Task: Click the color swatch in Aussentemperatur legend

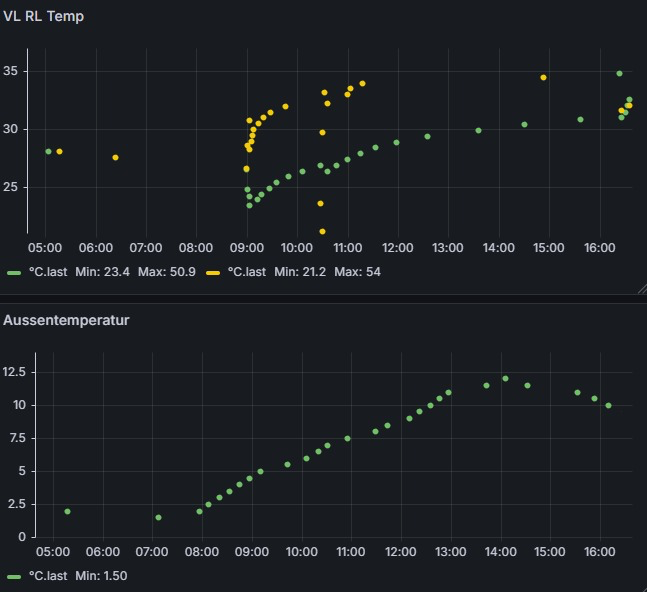Action: (14, 576)
